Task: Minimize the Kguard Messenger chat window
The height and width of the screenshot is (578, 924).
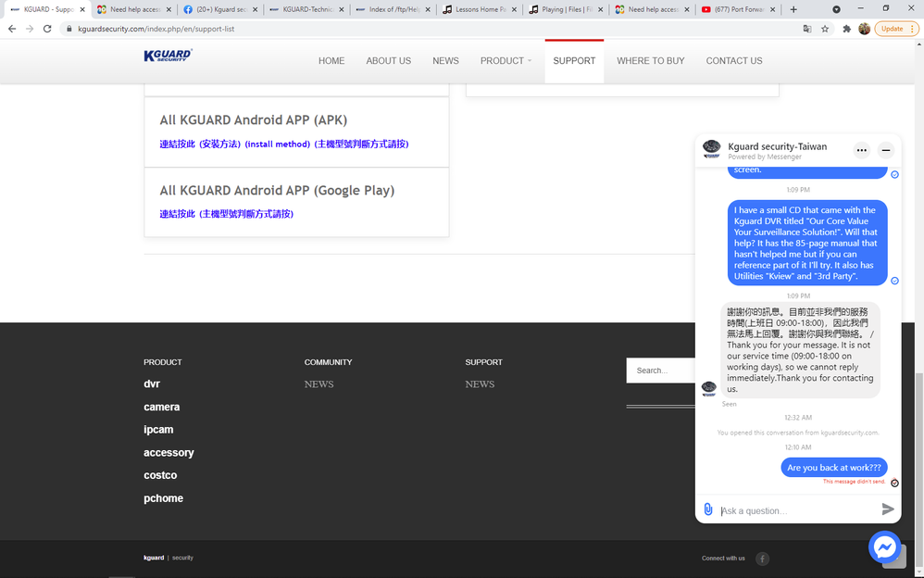Action: (886, 150)
